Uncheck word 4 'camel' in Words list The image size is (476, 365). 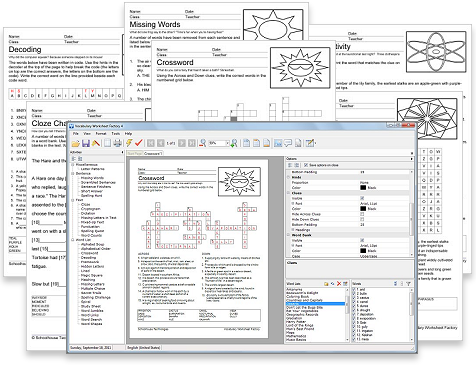(354, 302)
